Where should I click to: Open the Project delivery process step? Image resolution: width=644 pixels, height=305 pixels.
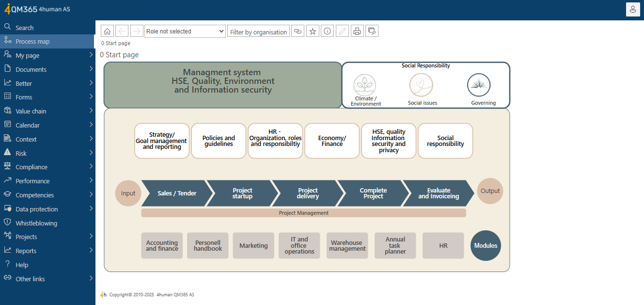[308, 193]
